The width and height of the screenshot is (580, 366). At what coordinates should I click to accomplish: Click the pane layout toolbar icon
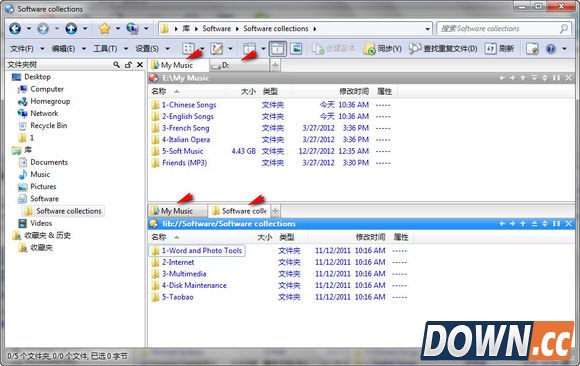pos(249,48)
